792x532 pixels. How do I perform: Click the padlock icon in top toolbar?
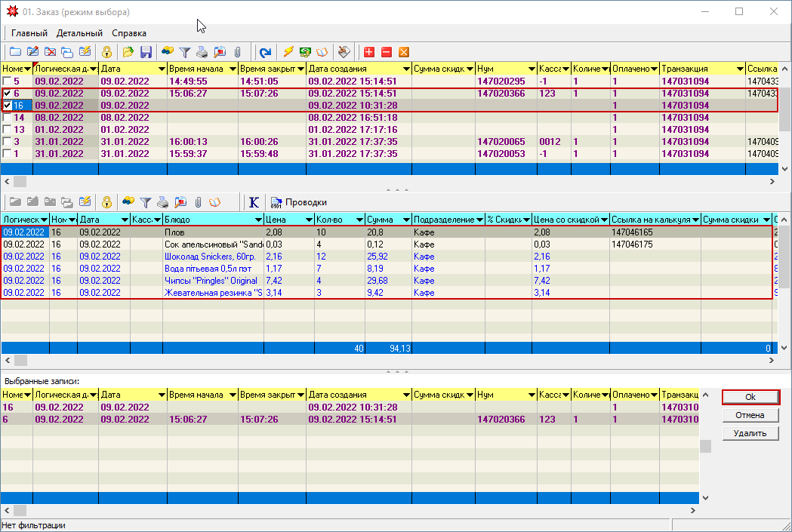click(x=107, y=52)
